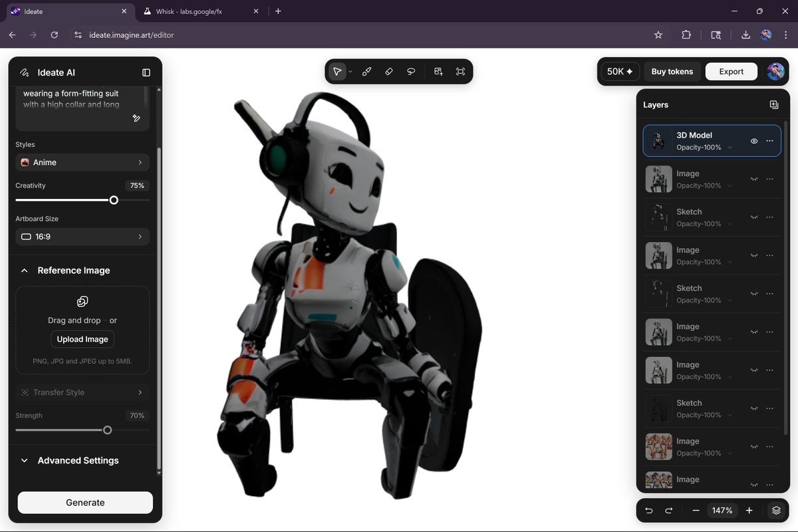The image size is (798, 532).
Task: Open the crop/frame tool
Action: pos(460,70)
